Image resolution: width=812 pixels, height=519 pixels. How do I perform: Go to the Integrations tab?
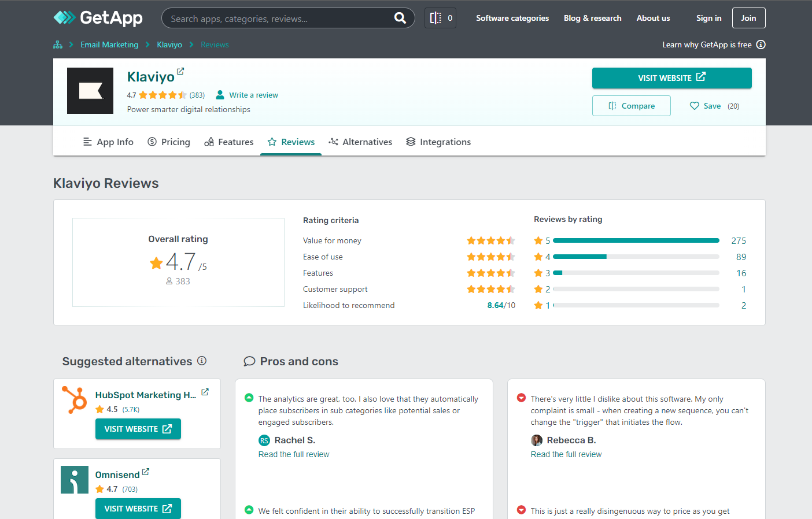coord(438,142)
